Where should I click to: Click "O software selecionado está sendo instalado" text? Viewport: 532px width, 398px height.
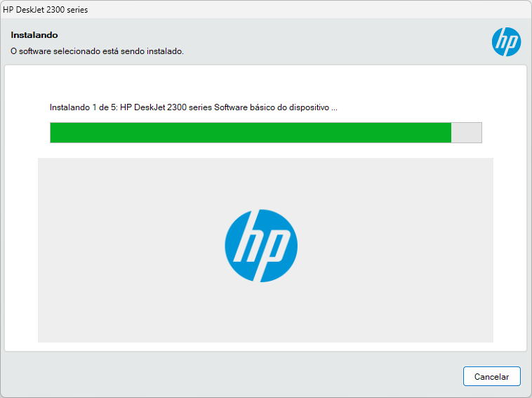(x=97, y=51)
